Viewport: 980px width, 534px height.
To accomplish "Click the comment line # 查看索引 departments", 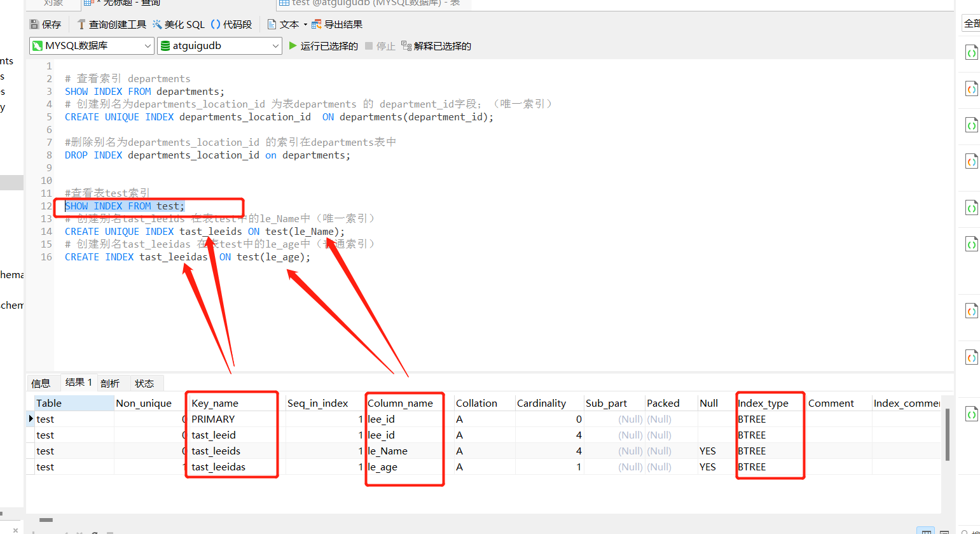I will (127, 79).
